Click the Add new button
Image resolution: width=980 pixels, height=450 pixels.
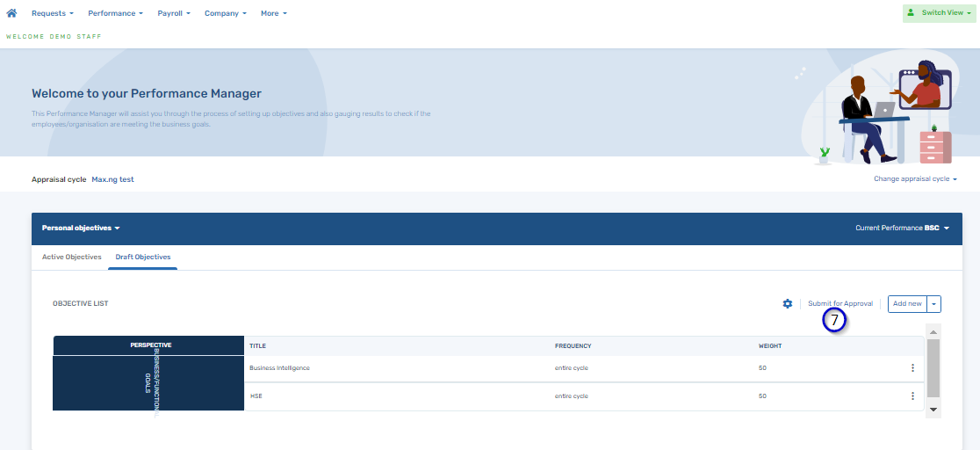(906, 303)
